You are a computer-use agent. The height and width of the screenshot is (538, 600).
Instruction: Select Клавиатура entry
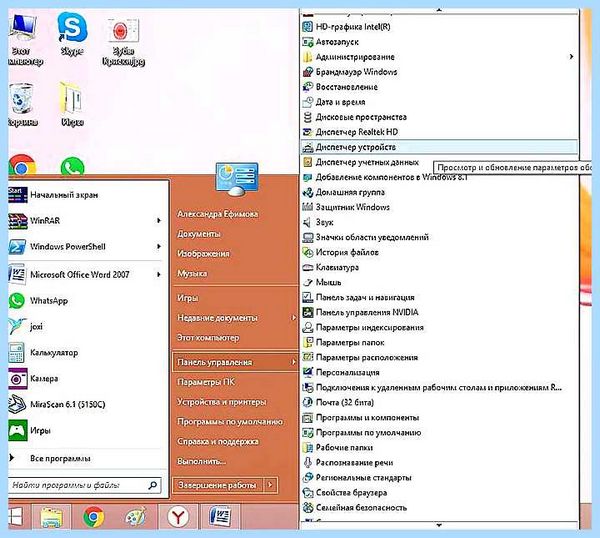click(x=337, y=267)
